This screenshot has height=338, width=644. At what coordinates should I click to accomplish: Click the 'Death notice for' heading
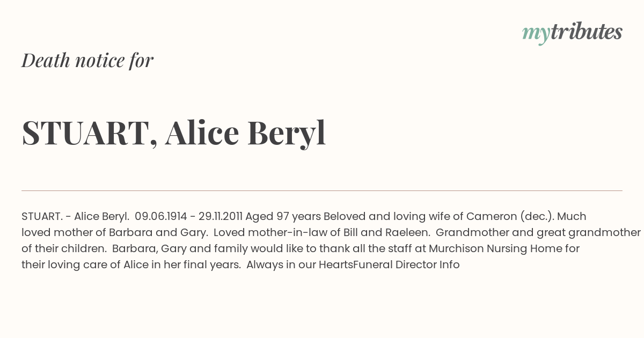pyautogui.click(x=87, y=61)
